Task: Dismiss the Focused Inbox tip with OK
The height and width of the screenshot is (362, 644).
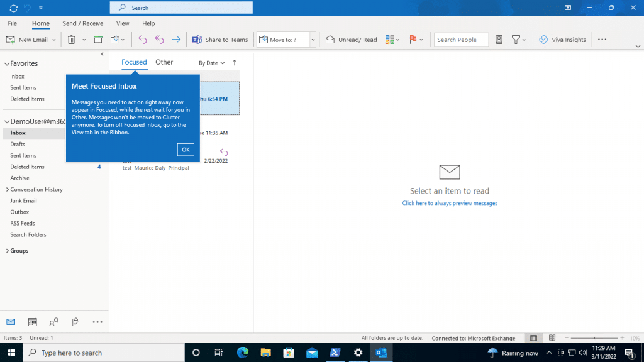Action: 186,150
